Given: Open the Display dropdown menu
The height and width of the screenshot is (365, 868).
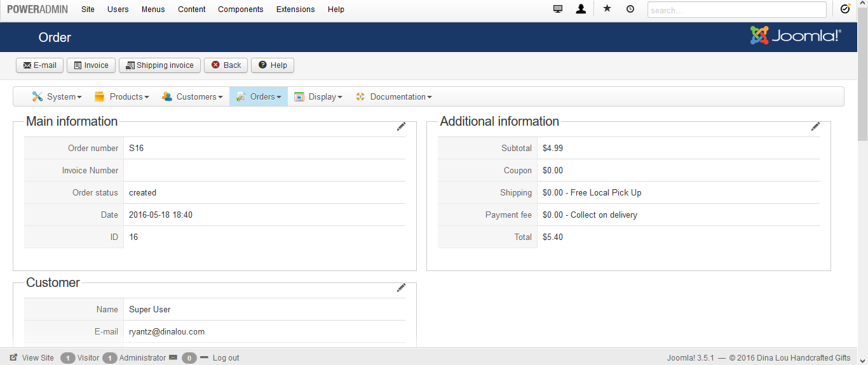Looking at the screenshot, I should 318,96.
